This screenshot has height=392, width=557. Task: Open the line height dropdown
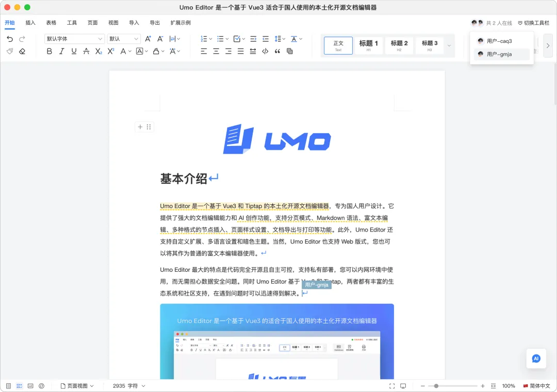280,39
